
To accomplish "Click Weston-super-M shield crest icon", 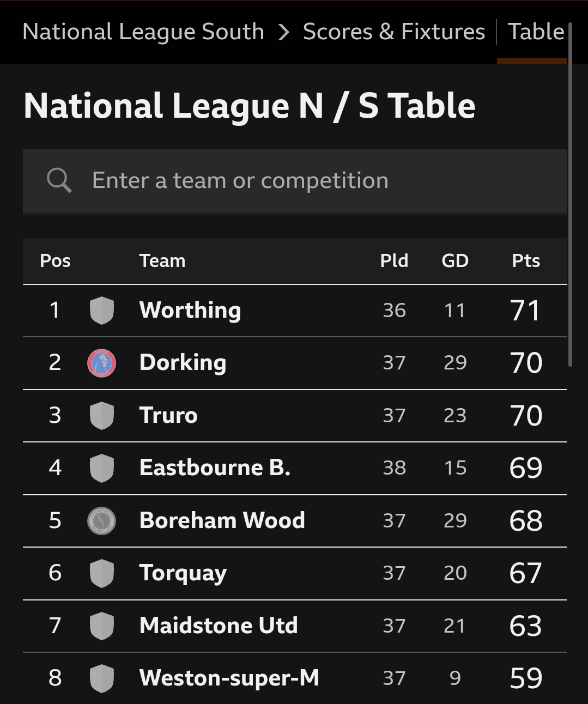I will [x=101, y=678].
